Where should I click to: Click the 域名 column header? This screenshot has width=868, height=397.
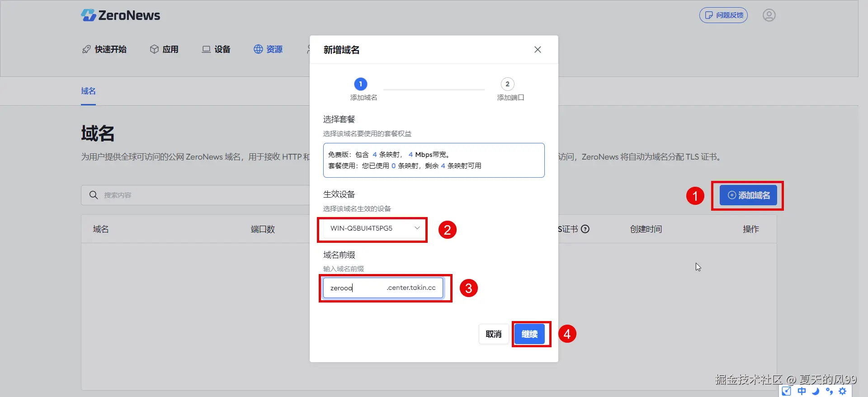pos(101,229)
